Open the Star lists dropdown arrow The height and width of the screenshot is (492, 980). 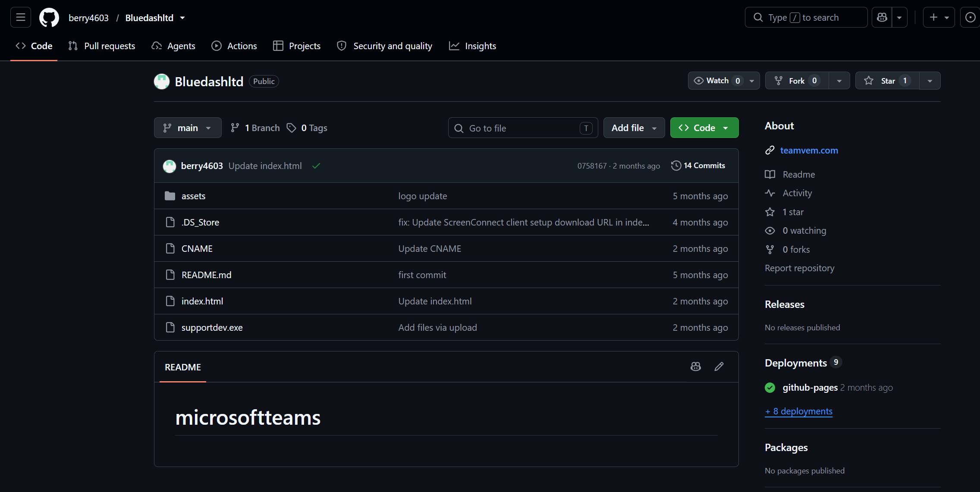click(x=930, y=81)
